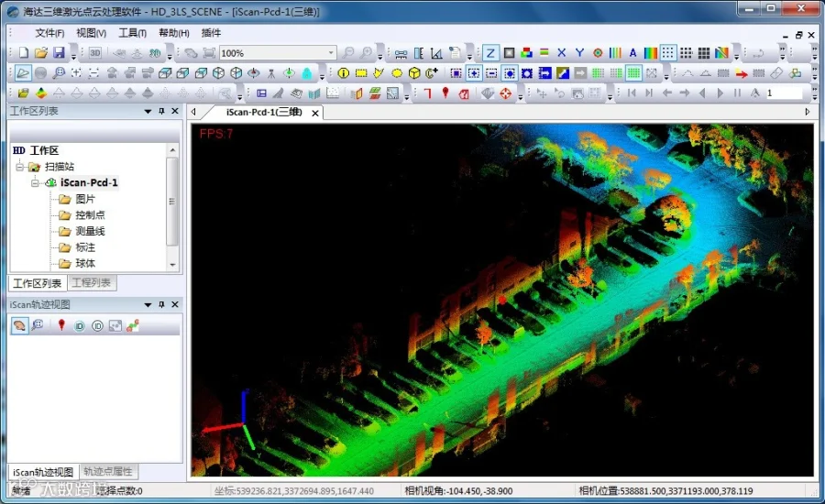Viewport: 825px width, 504px height.
Task: Select the yellow ellipse selection tool
Action: 397,73
